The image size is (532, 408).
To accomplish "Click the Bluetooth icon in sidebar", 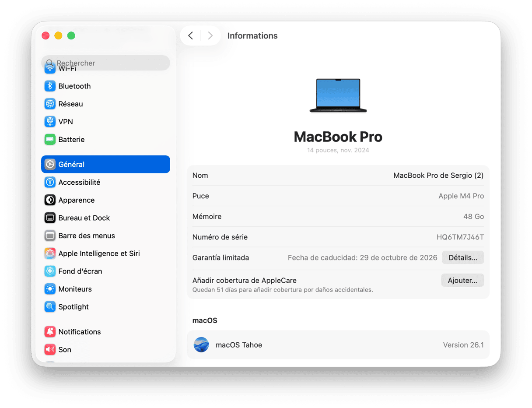I will (50, 86).
